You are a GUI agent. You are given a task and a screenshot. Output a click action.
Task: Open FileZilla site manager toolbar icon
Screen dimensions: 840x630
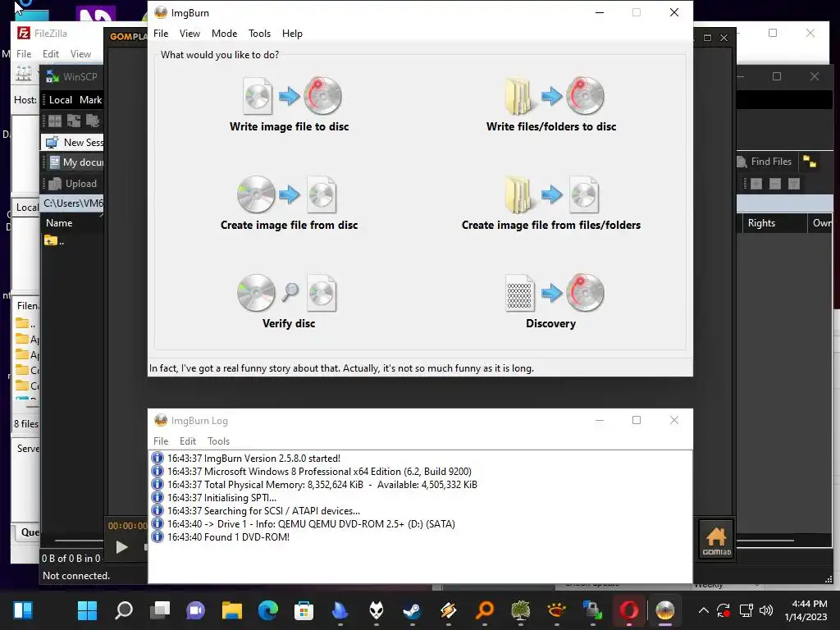pyautogui.click(x=24, y=74)
